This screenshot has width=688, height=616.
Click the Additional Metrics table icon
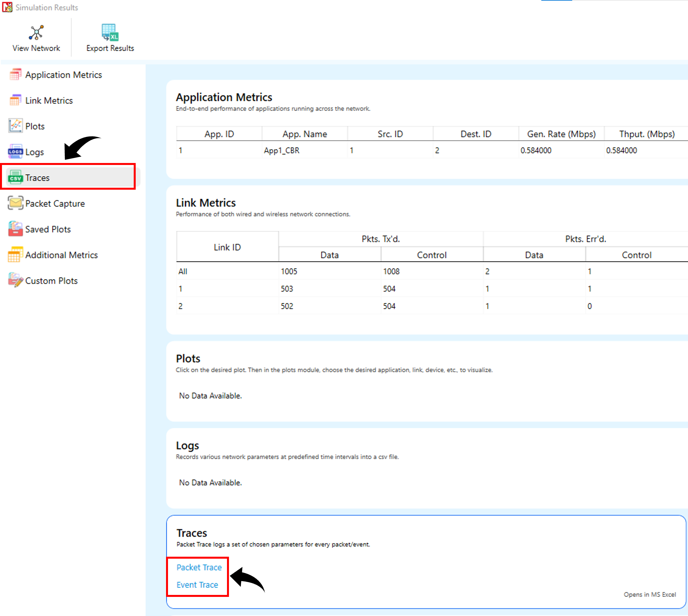point(15,255)
